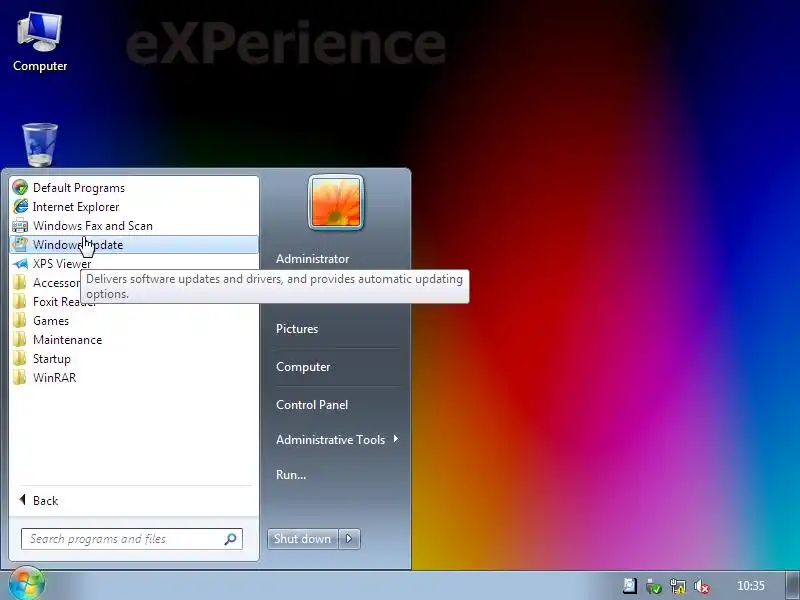Open the Shut down options arrow
Image resolution: width=800 pixels, height=600 pixels.
pos(349,539)
